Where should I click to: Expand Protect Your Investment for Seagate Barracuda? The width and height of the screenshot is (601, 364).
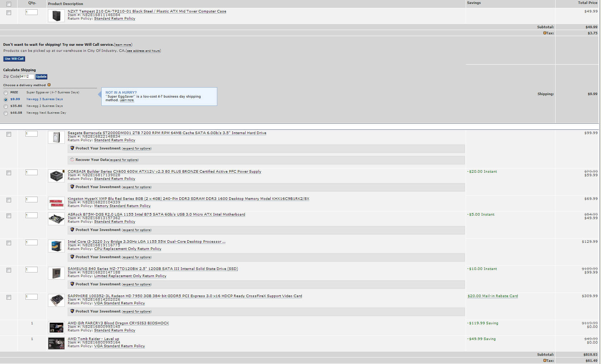click(x=137, y=148)
